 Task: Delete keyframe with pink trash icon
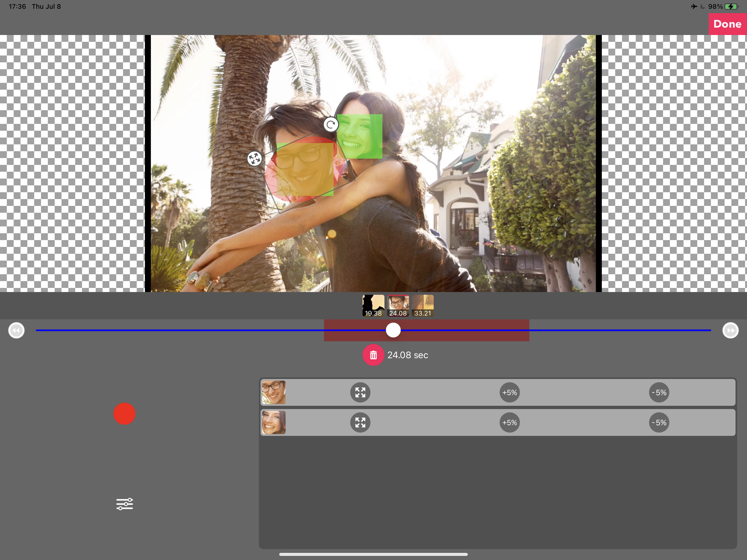click(x=373, y=355)
